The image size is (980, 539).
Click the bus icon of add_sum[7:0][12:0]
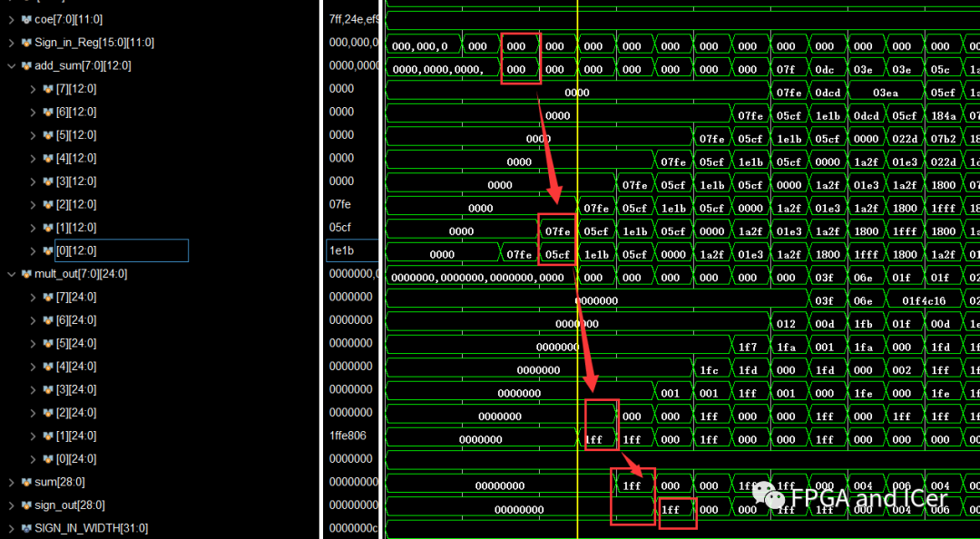(26, 65)
